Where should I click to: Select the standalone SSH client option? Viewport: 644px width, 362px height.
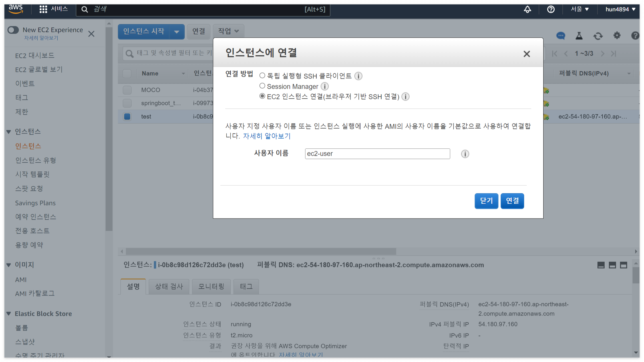click(262, 76)
